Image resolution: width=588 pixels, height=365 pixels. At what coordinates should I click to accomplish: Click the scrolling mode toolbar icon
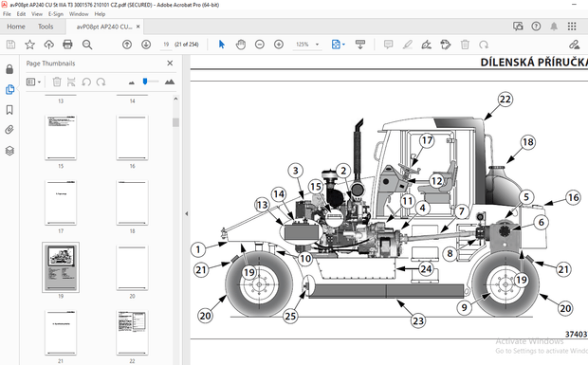(360, 45)
